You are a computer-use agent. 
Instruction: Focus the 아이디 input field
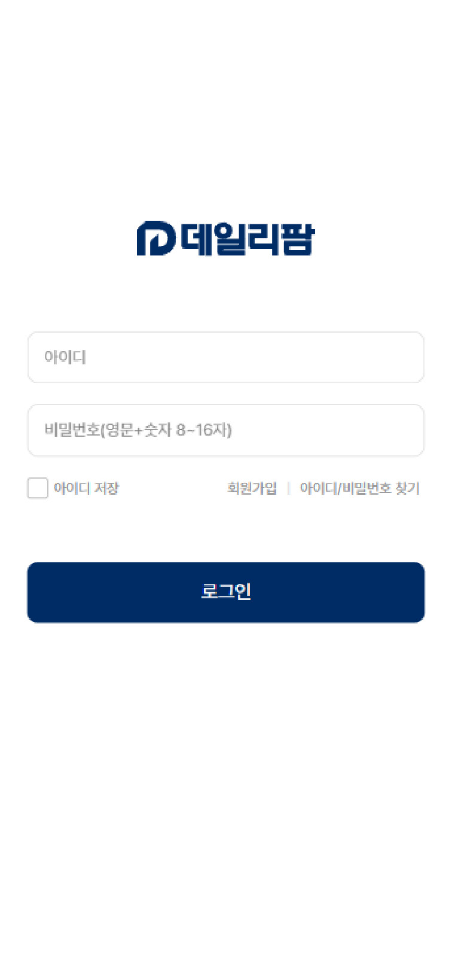pos(226,357)
